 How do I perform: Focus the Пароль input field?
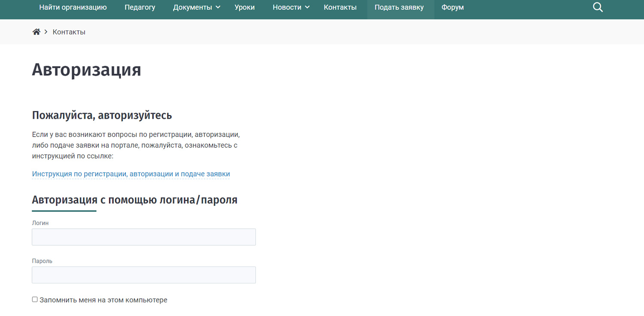(144, 275)
